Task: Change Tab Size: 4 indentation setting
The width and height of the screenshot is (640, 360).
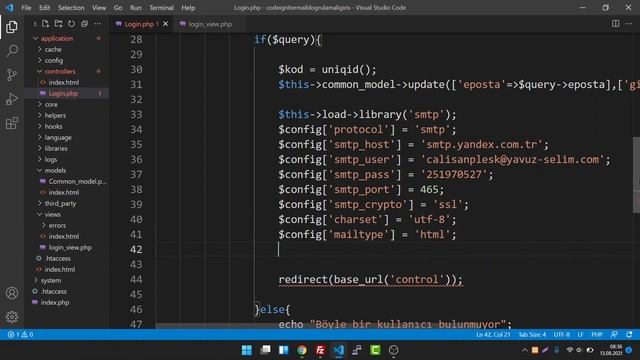Action: [x=532, y=334]
